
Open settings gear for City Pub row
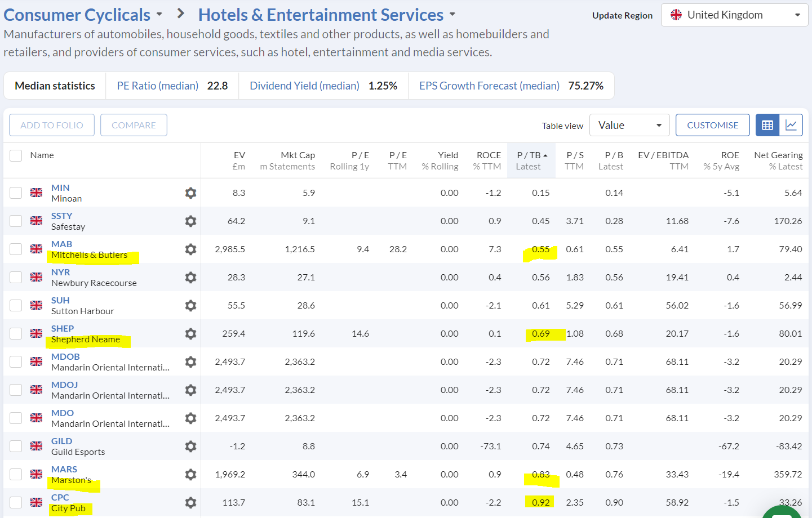point(190,503)
